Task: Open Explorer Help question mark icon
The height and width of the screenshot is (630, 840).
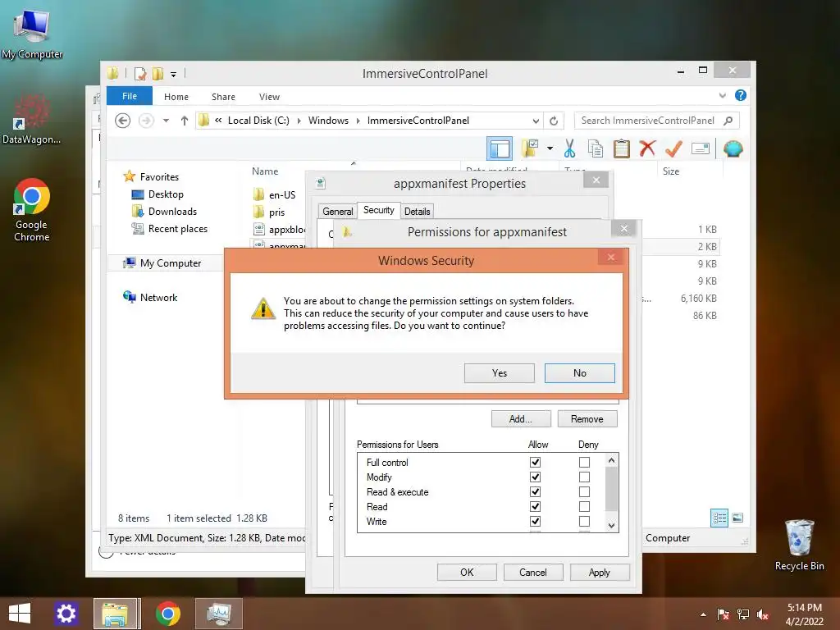Action: [741, 95]
